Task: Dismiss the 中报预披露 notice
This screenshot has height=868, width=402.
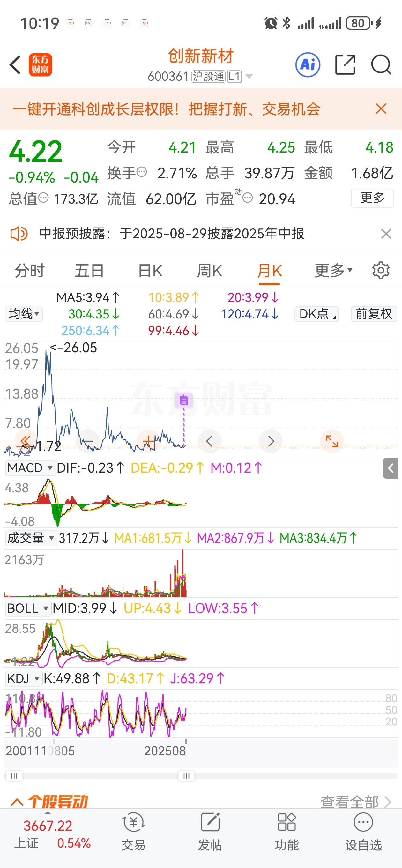Action: pos(386,234)
